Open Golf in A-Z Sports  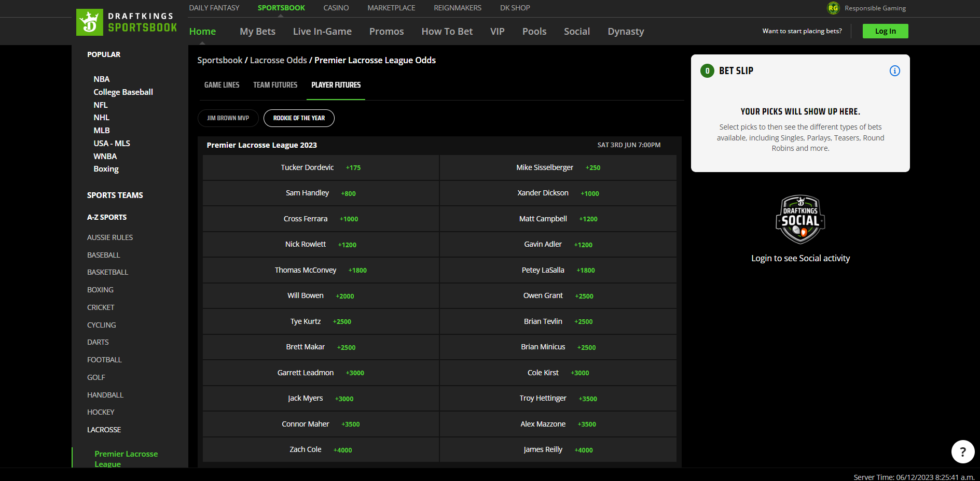[x=96, y=377]
